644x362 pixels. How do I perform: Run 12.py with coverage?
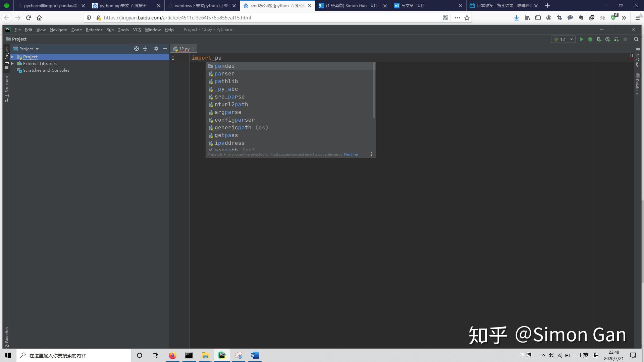click(599, 39)
